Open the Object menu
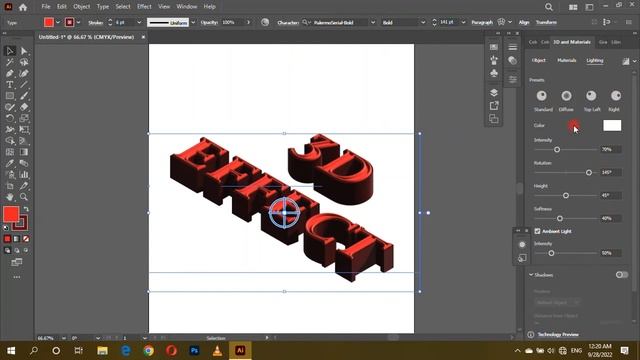Screen dimensions: 640x360 tap(82, 7)
